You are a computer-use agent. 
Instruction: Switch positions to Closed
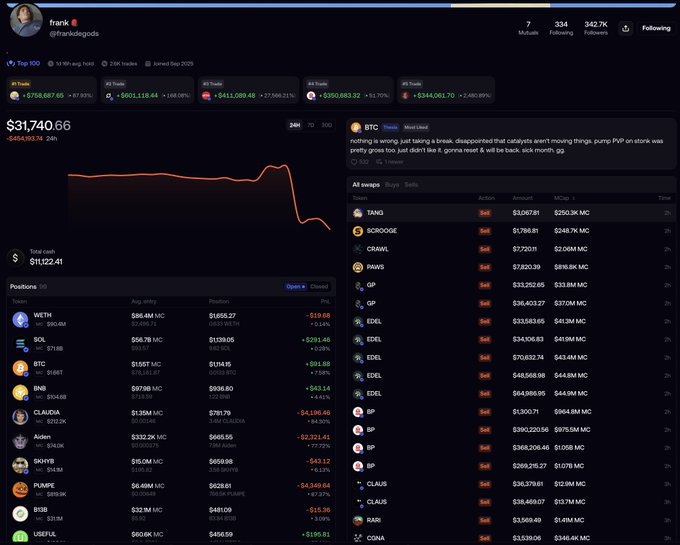click(x=319, y=287)
